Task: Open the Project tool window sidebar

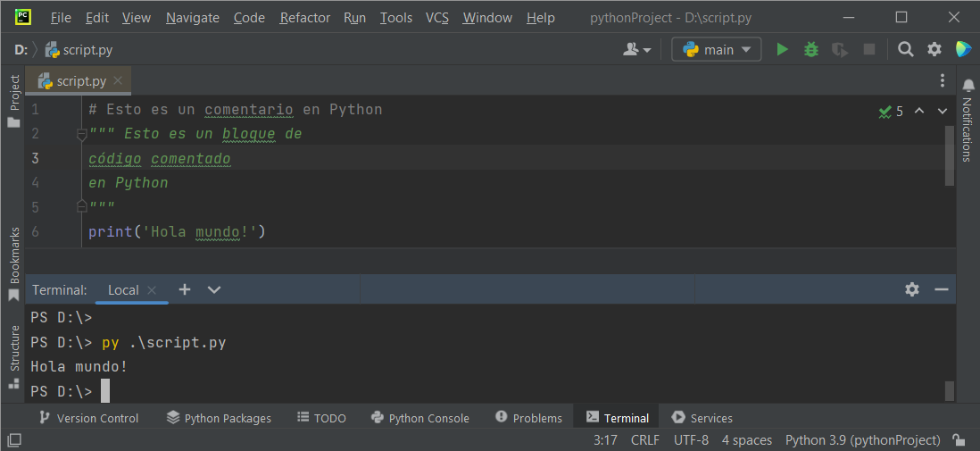Action: pyautogui.click(x=13, y=101)
